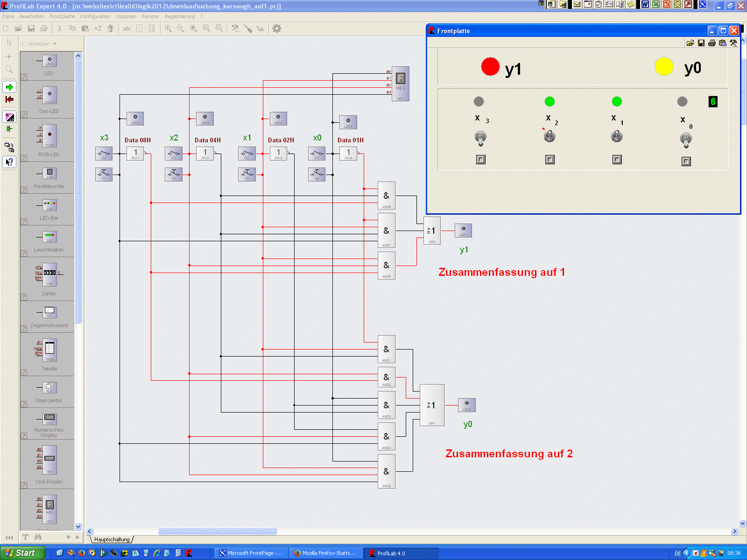Select the crosshair connection tool
Screen dimensions: 747x560
(x=9, y=56)
